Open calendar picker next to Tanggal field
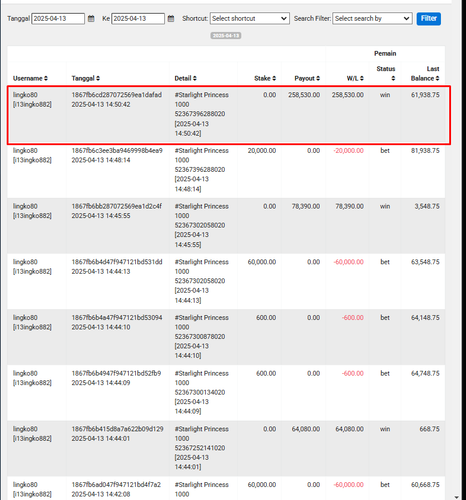Viewport: 466px width, 500px height. tap(91, 18)
